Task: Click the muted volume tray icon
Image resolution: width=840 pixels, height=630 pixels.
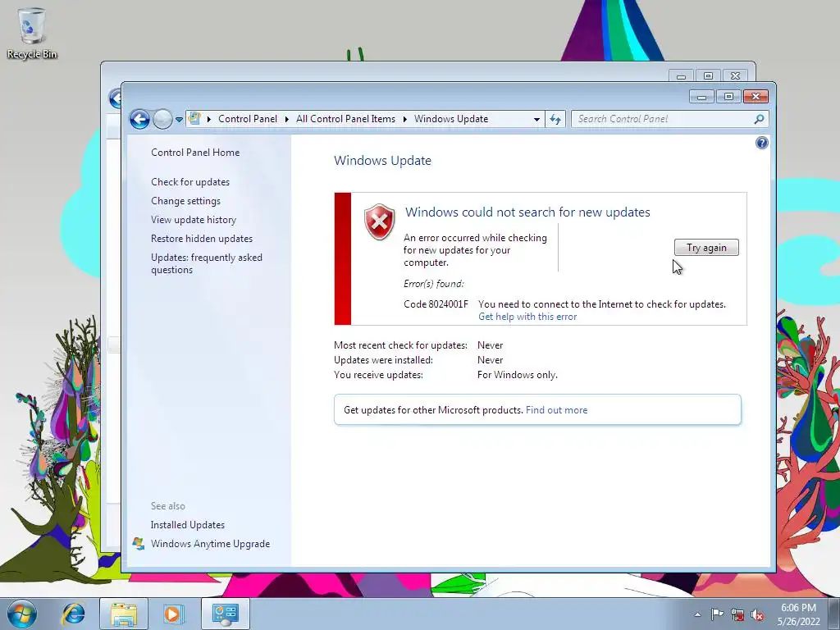Action: coord(757,615)
